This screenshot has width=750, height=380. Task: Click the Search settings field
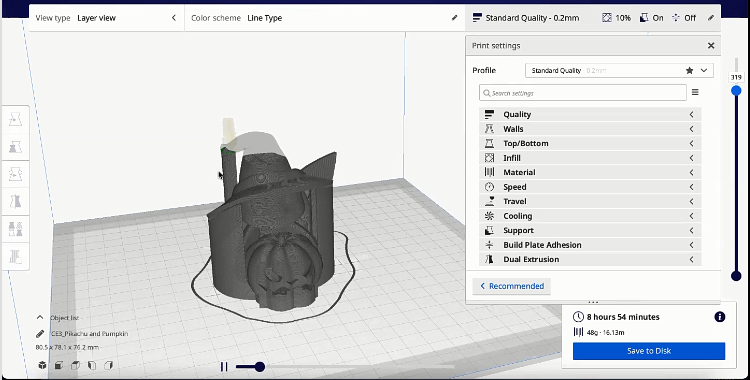click(x=583, y=92)
